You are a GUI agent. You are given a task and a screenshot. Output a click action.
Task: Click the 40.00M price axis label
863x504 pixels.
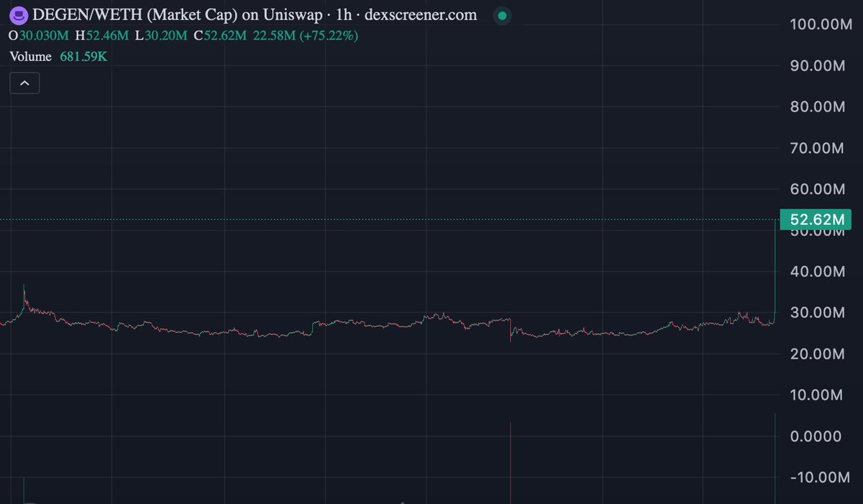[818, 272]
